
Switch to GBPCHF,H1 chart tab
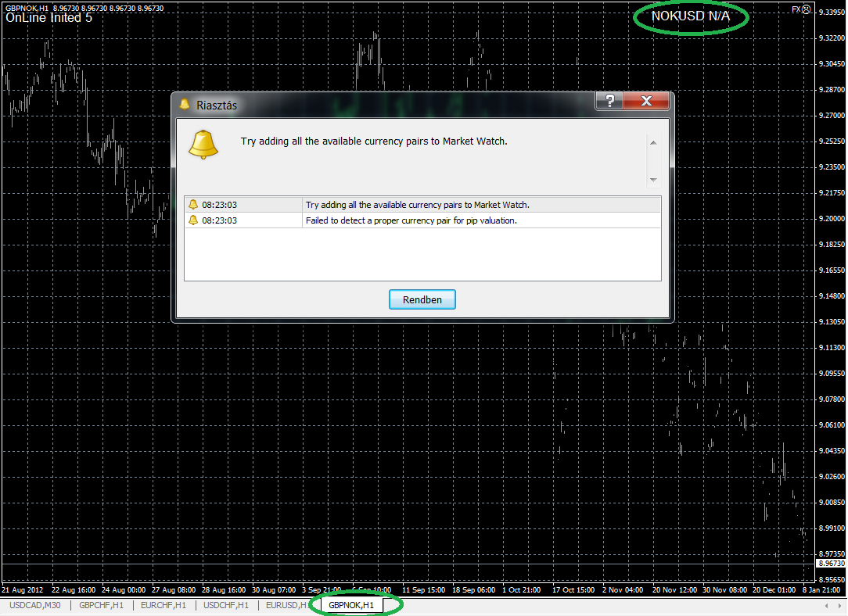[x=101, y=605]
